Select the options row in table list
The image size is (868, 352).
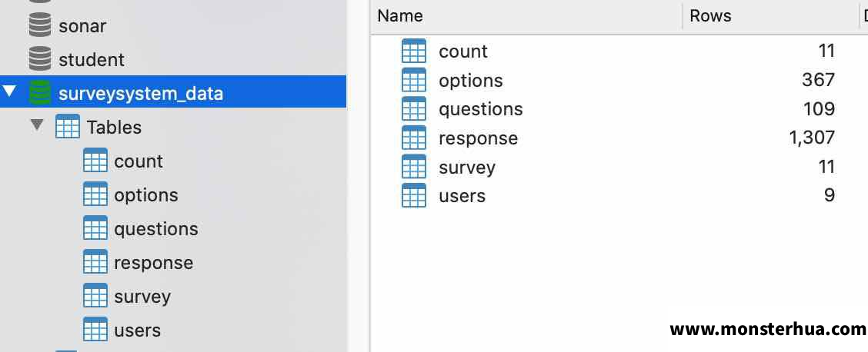coord(619,80)
